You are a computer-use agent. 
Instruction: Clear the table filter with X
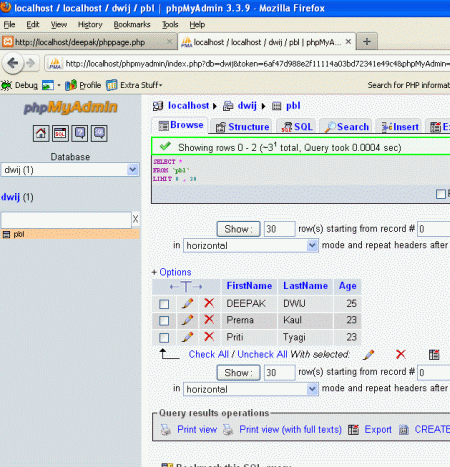(x=135, y=219)
